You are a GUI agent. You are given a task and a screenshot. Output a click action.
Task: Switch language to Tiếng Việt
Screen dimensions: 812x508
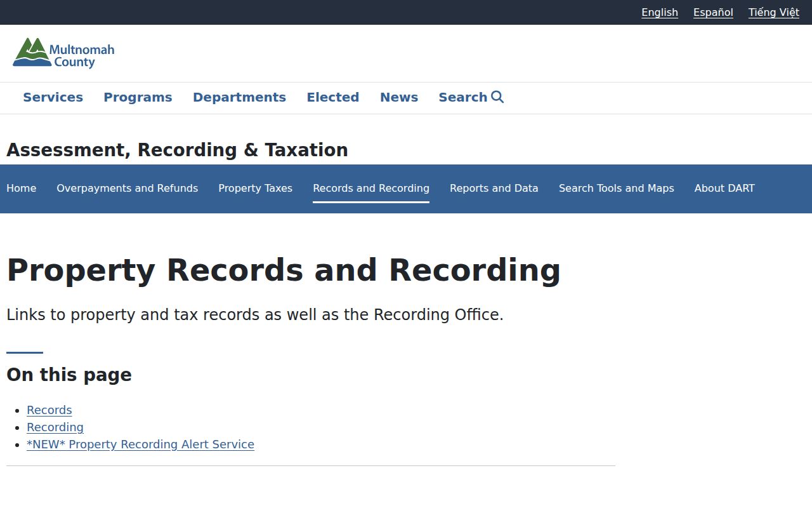774,12
